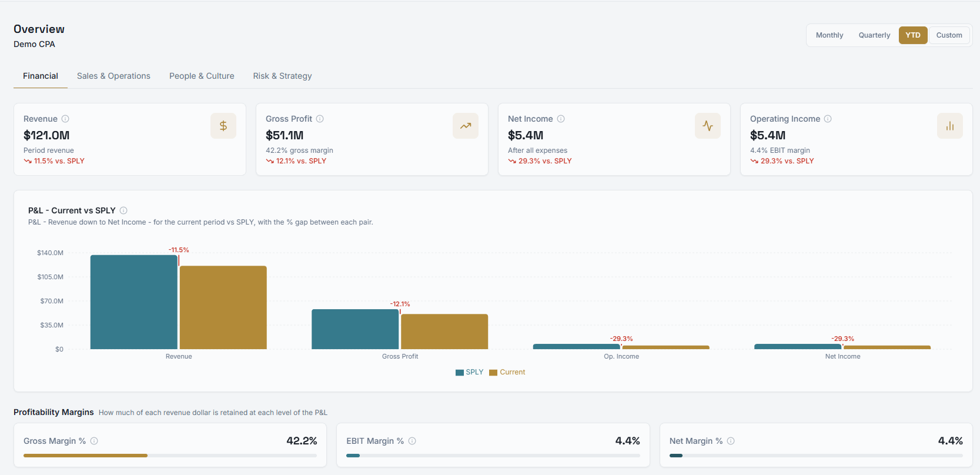Click the SPLY Op. Income bar

point(577,347)
